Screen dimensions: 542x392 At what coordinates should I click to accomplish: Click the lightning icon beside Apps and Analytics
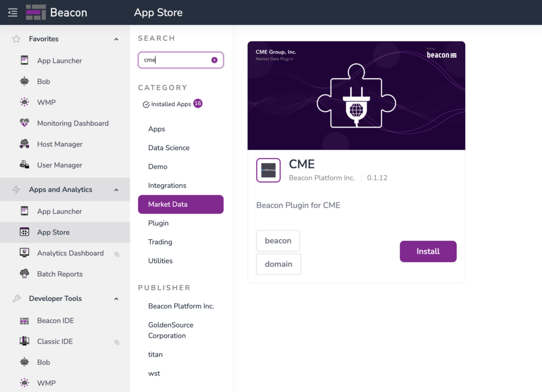(16, 189)
